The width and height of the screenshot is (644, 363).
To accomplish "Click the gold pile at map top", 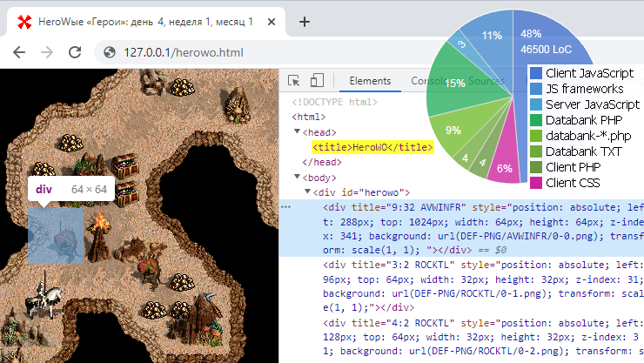I will tap(182, 86).
